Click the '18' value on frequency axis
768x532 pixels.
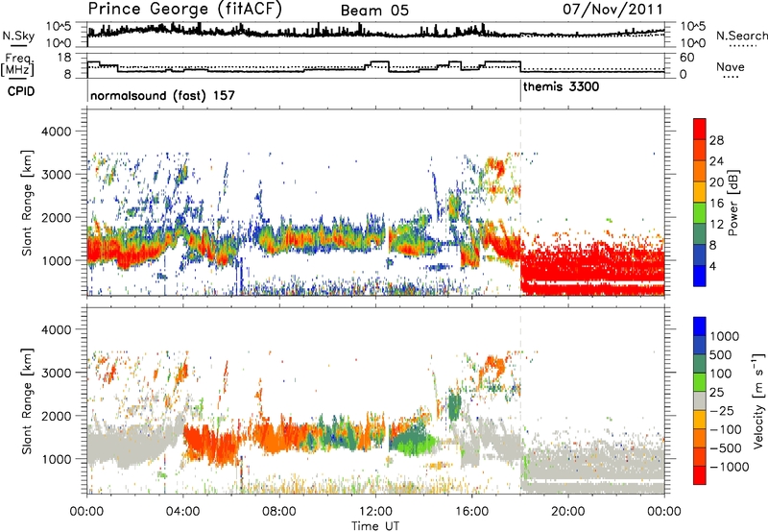tap(64, 58)
